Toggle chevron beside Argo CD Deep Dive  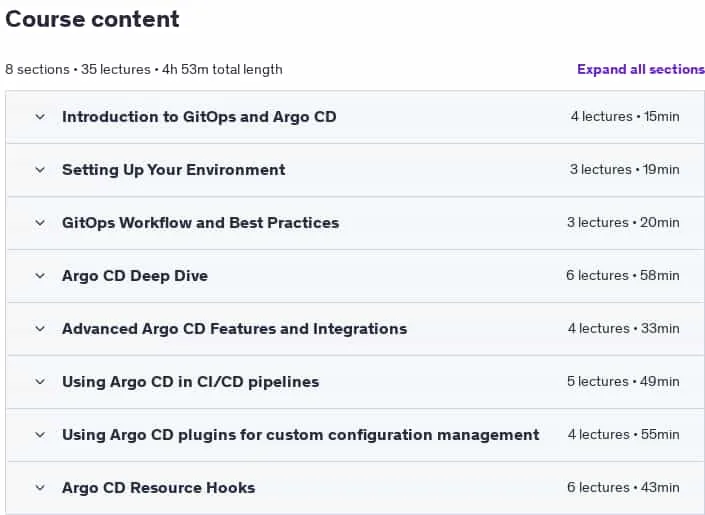click(40, 276)
